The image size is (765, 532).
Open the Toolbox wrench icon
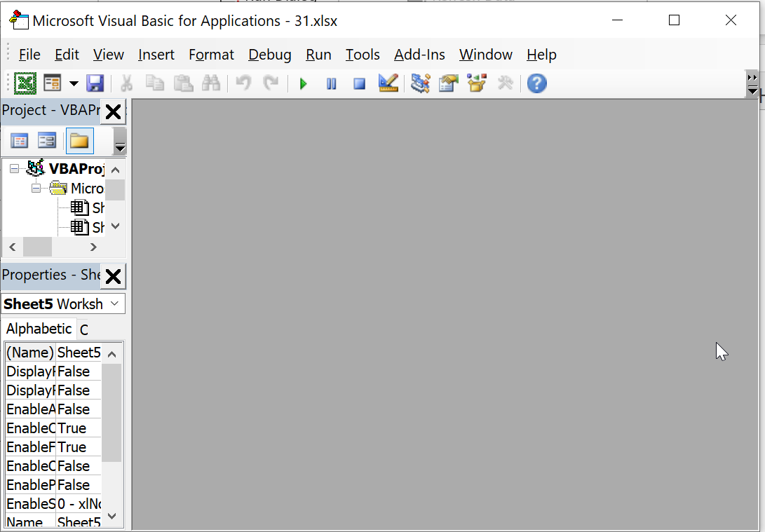click(506, 83)
